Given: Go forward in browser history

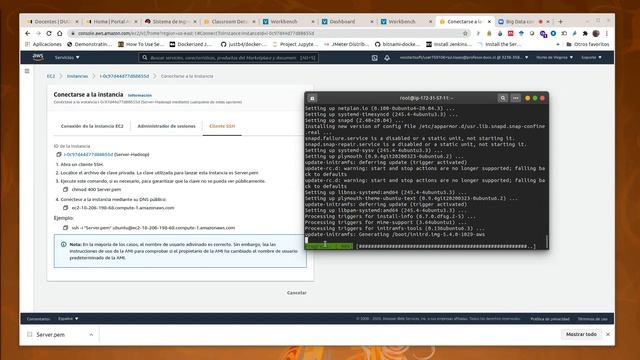Looking at the screenshot, I should pos(38,33).
